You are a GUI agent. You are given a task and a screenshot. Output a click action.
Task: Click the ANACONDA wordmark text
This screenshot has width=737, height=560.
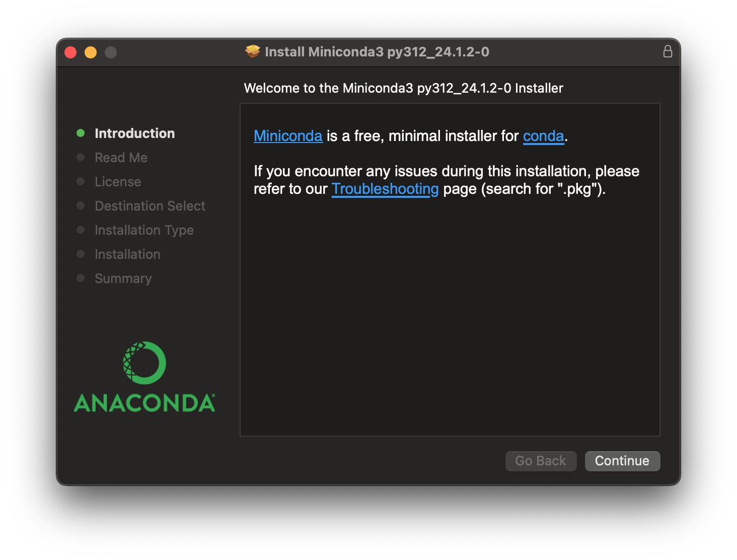(144, 403)
